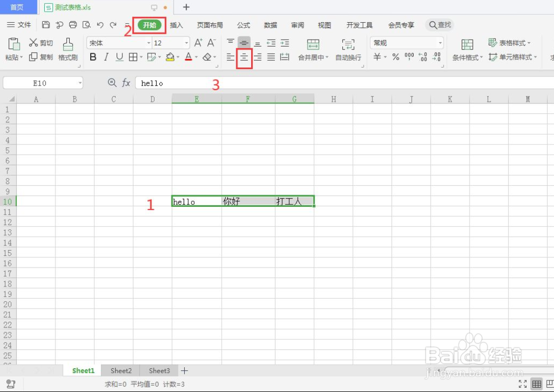Open the font name dropdown

148,42
